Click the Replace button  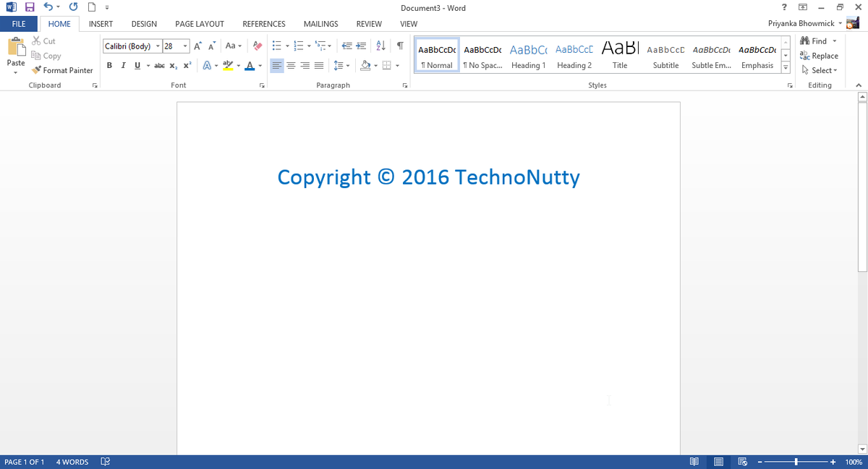[x=819, y=56]
